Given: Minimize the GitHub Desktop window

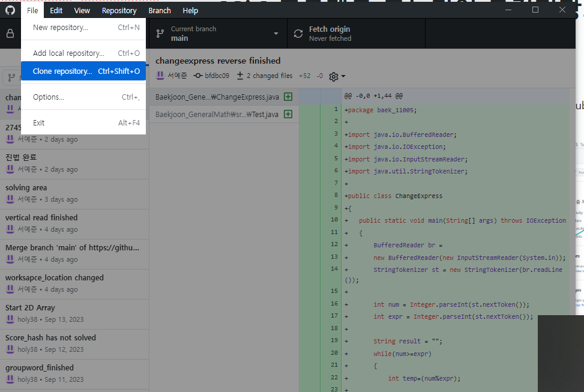Looking at the screenshot, I should (x=508, y=10).
